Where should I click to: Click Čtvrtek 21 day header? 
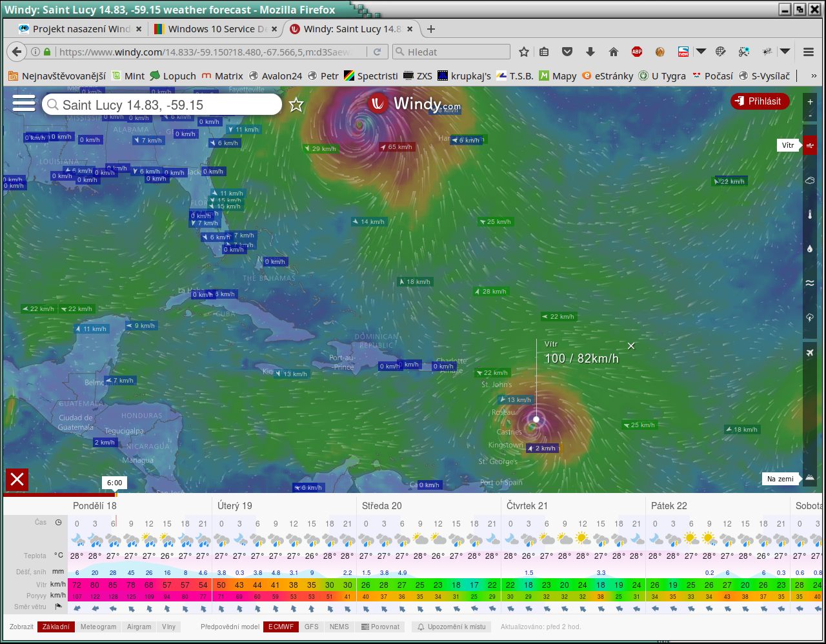tap(527, 505)
